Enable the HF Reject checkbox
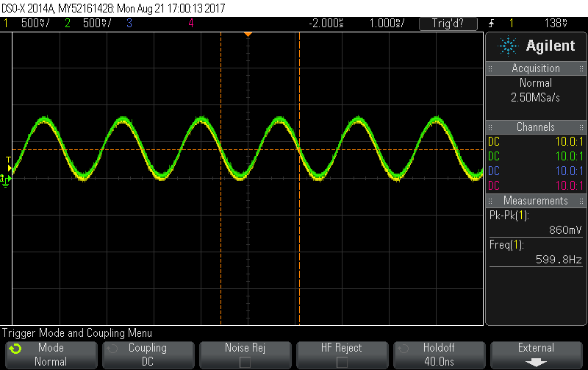This screenshot has width=588, height=370. click(342, 362)
